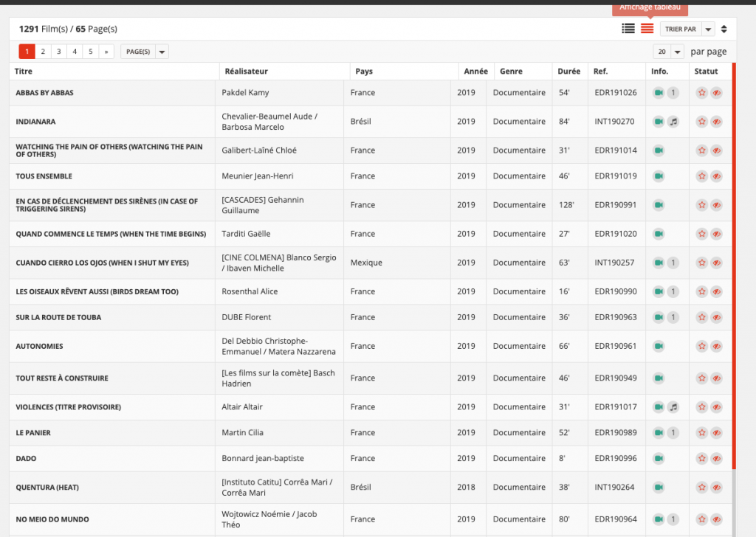Screen dimensions: 756x537
Task: Toggle favorite star for DADO
Action: click(702, 459)
